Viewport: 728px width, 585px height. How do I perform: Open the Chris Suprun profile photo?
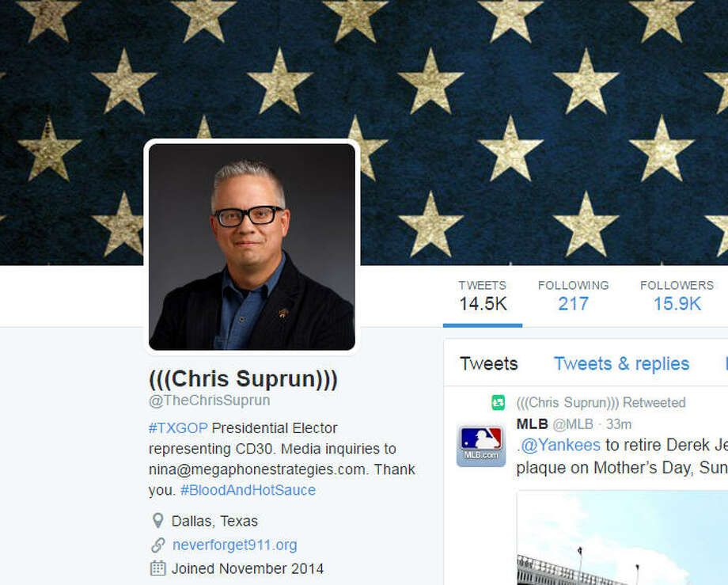coord(252,246)
